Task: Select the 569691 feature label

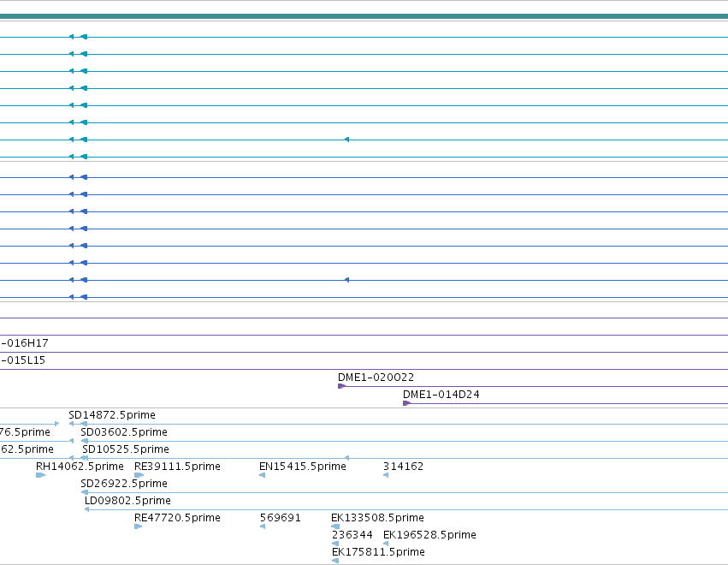Action: point(281,518)
